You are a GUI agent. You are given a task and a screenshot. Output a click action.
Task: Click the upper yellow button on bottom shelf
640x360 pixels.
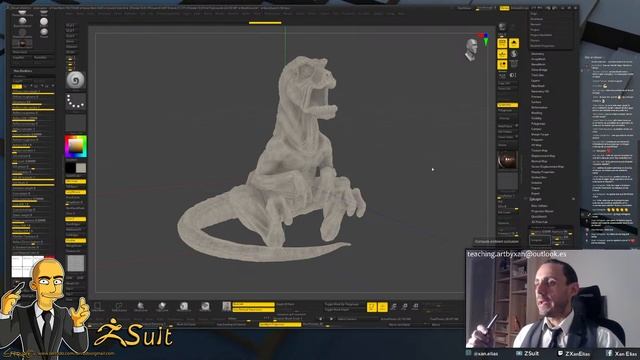(253, 304)
